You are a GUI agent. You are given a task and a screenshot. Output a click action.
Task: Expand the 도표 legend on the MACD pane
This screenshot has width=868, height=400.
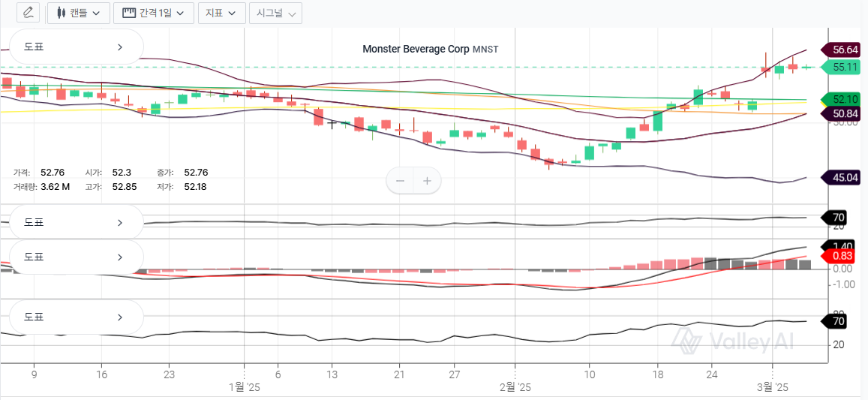tap(75, 257)
